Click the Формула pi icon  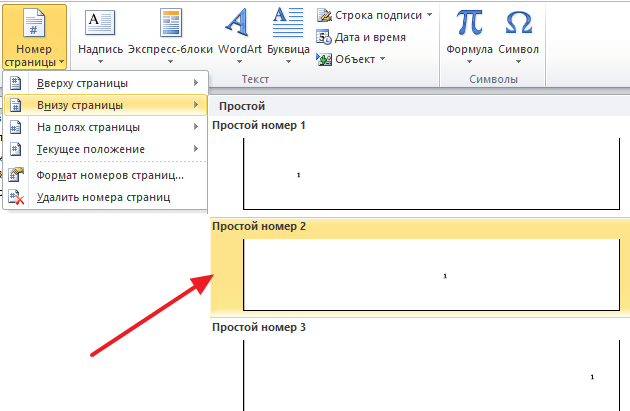tap(469, 22)
